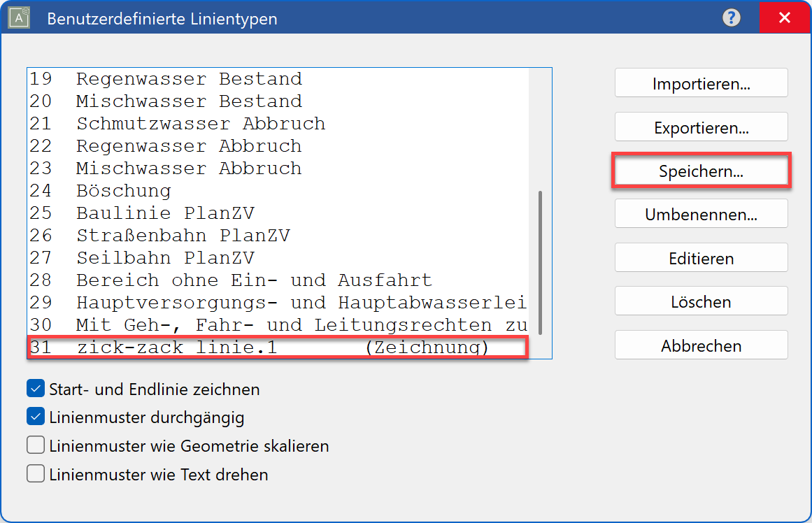
Task: Open the Umbenennen dialog
Action: coord(701,214)
